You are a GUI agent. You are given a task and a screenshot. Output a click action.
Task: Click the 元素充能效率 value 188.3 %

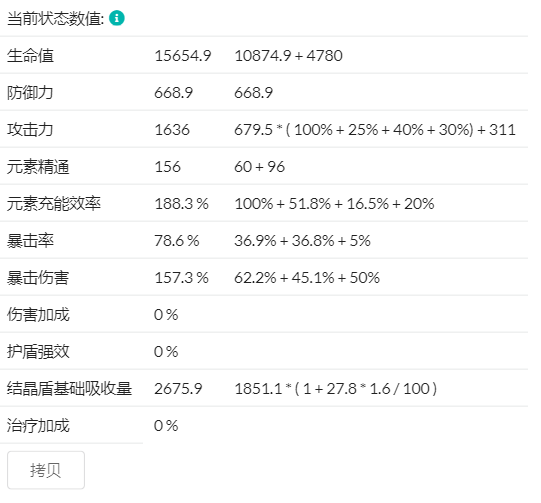(181, 204)
